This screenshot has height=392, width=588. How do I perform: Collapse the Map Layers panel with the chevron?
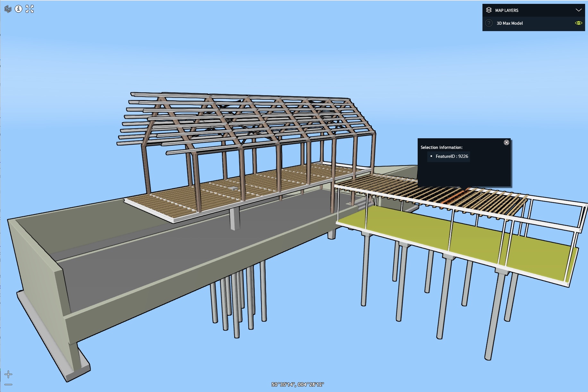578,10
